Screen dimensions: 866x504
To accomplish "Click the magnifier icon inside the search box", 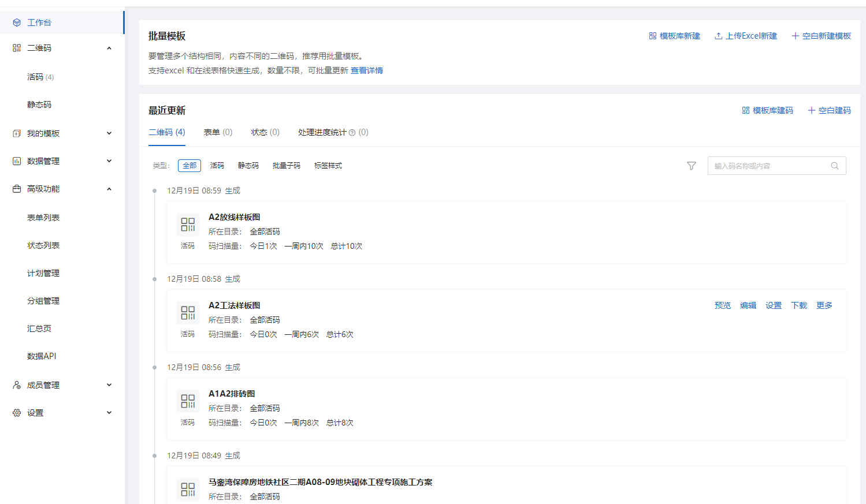I will click(834, 166).
